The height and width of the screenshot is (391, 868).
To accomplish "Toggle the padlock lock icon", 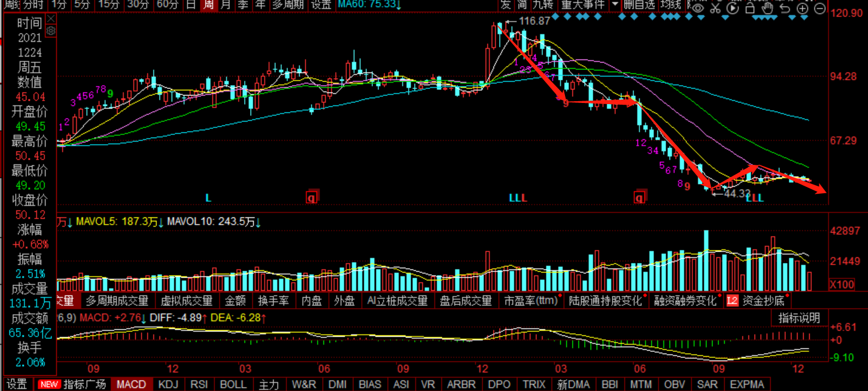I will click(x=750, y=8).
